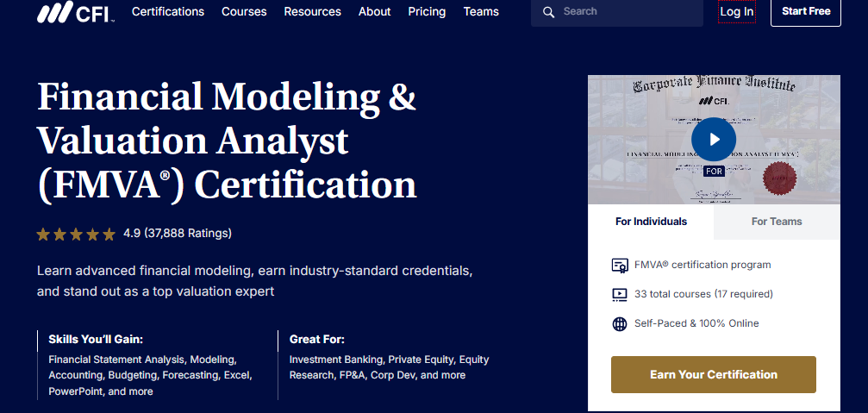Navigate to the Teams page
This screenshot has width=868, height=413.
tap(481, 12)
